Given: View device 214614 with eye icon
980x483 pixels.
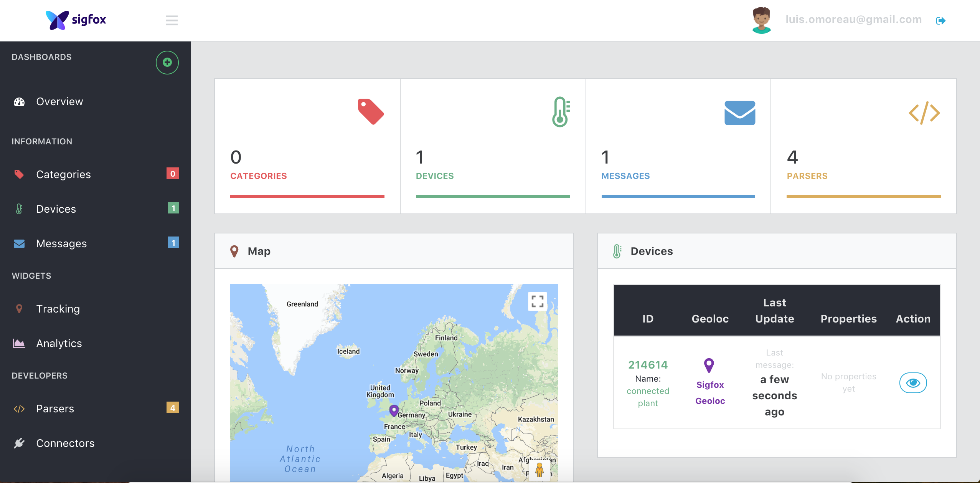Looking at the screenshot, I should 913,383.
